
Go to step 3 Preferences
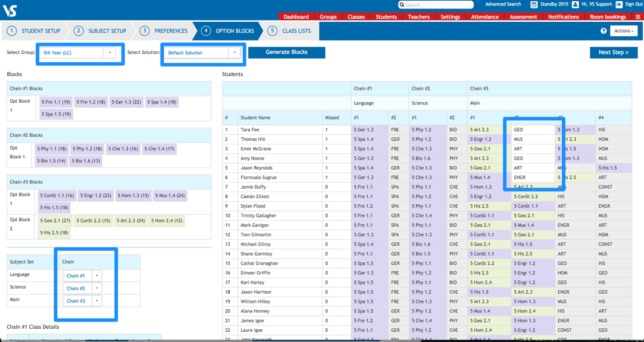(164, 31)
